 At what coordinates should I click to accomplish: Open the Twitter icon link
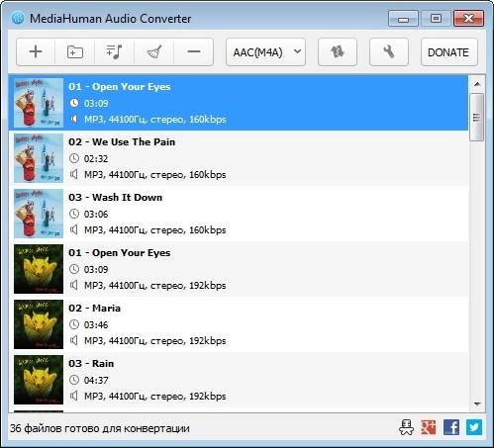[474, 427]
